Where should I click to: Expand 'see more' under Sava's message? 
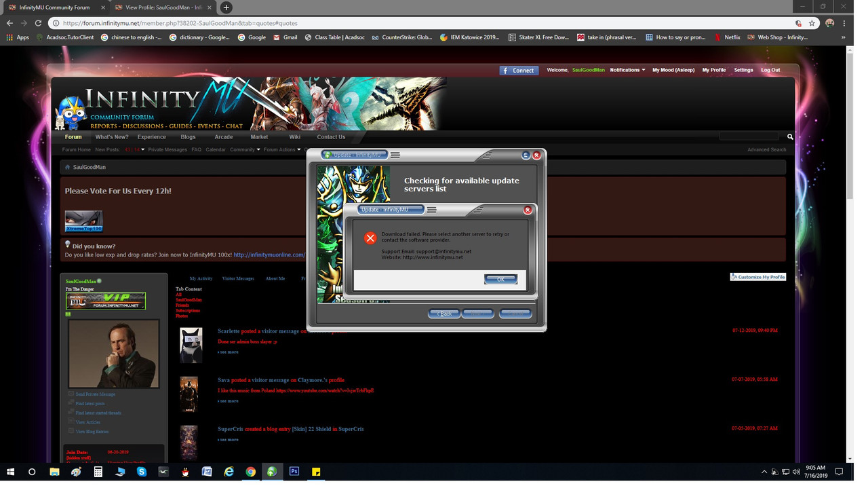(228, 401)
